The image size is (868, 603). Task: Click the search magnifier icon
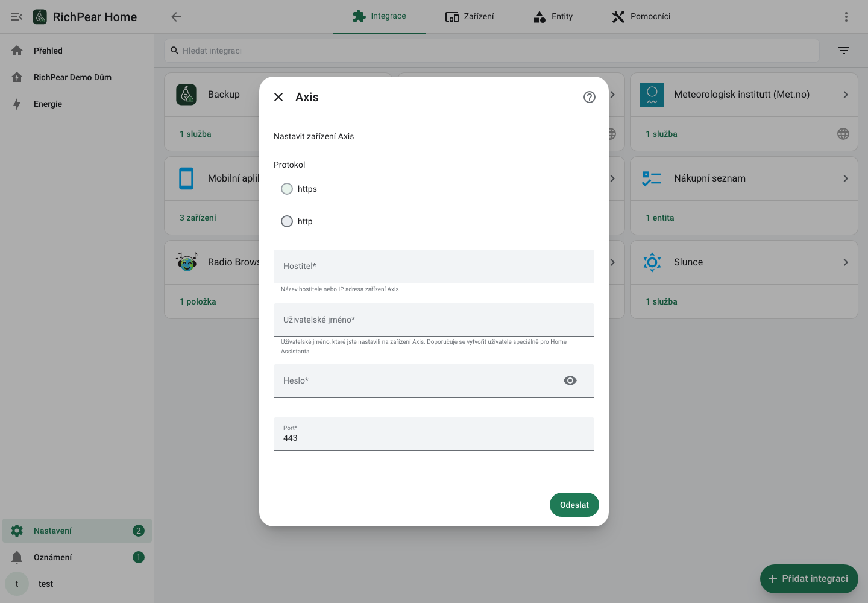tap(175, 51)
